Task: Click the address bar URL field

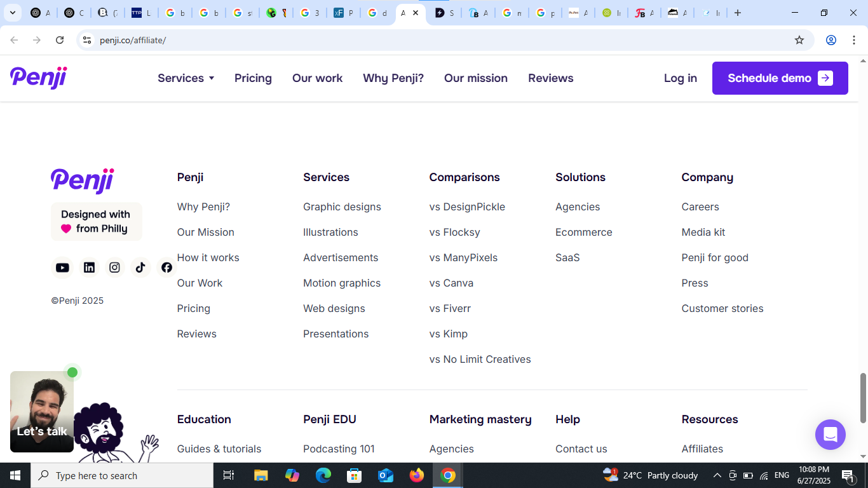Action: click(x=445, y=40)
